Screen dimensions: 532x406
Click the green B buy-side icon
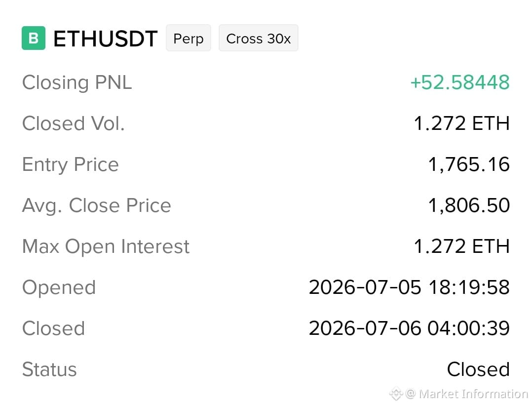33,38
